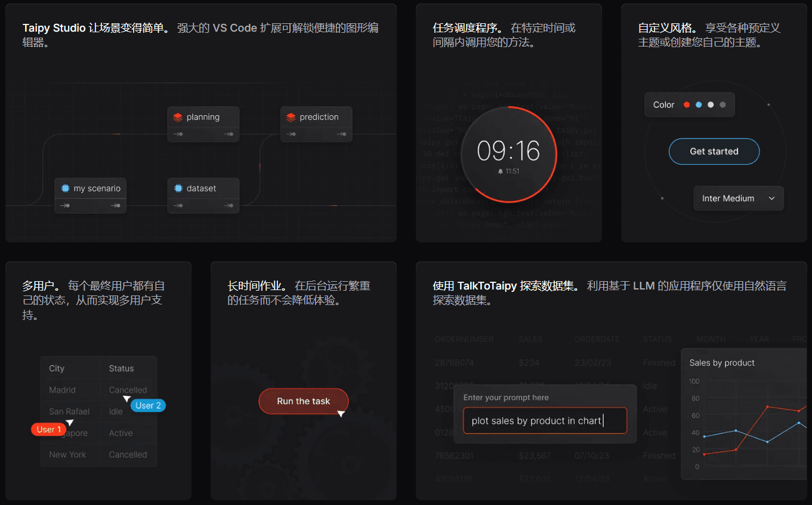Screen dimensions: 812x505
Task: Click the blue gear icon on my scenario node
Action: point(65,188)
